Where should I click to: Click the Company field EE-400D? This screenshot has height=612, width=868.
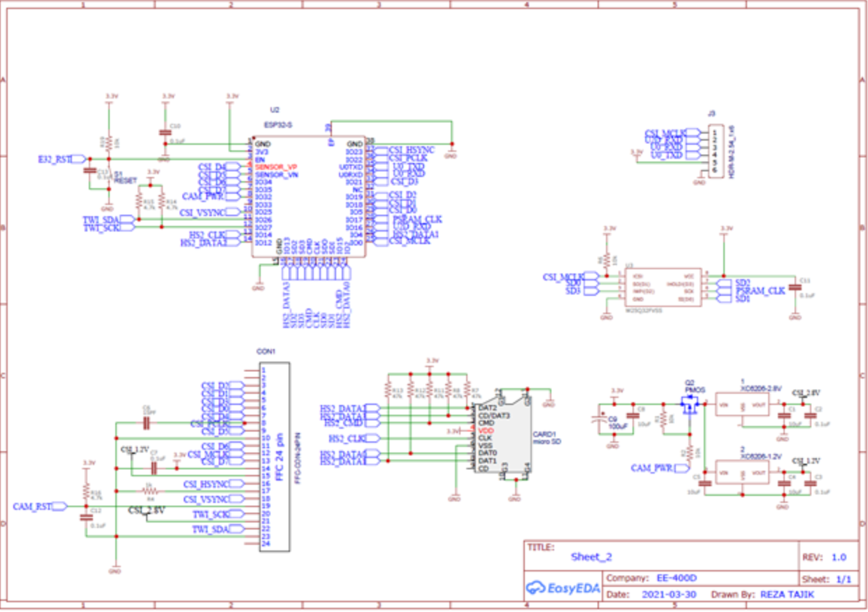677,578
